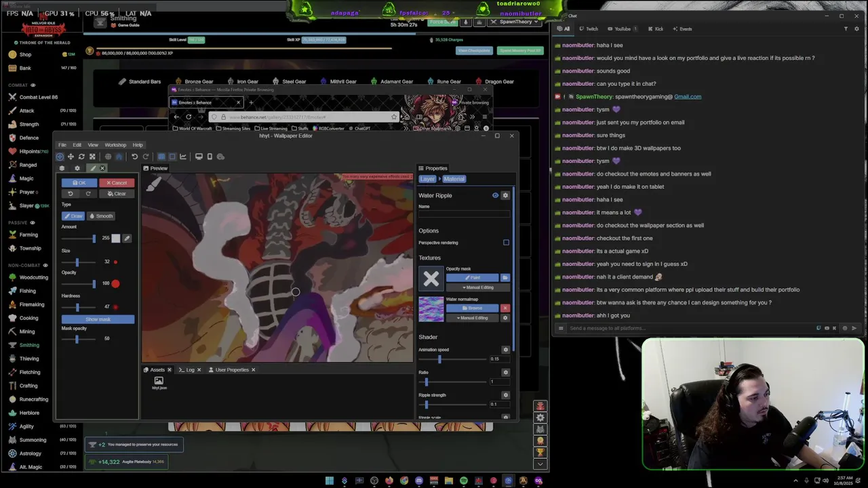Image resolution: width=868 pixels, height=488 pixels.
Task: Open Animation speed gear options
Action: click(505, 350)
